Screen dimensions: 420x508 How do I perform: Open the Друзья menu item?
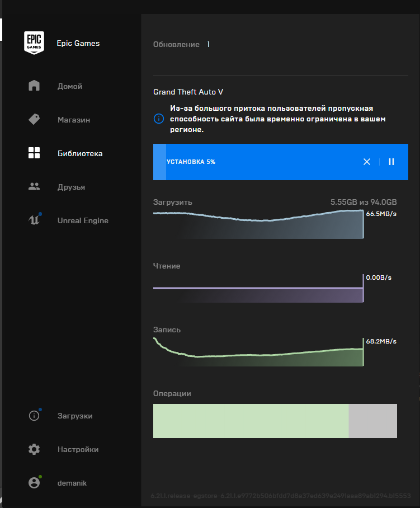71,187
